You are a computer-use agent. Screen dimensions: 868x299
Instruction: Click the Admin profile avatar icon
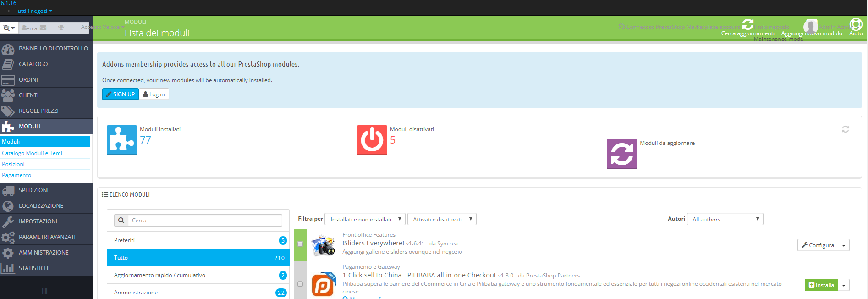pyautogui.click(x=811, y=26)
